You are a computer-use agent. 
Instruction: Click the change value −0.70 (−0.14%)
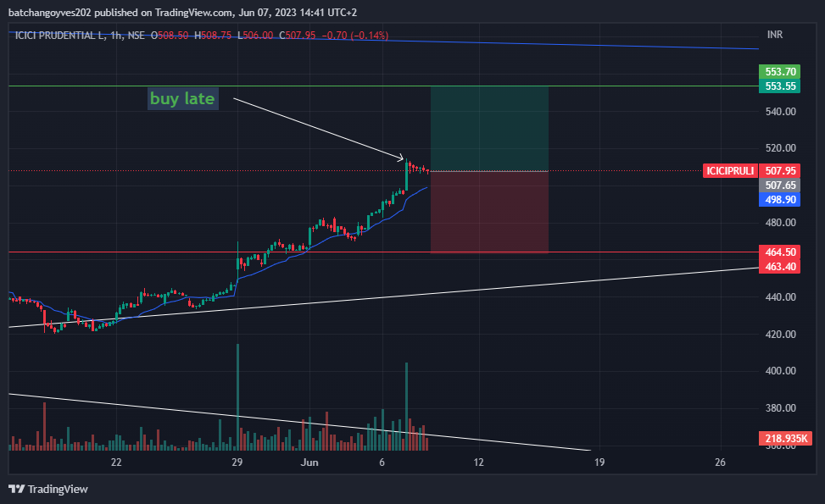coord(354,36)
